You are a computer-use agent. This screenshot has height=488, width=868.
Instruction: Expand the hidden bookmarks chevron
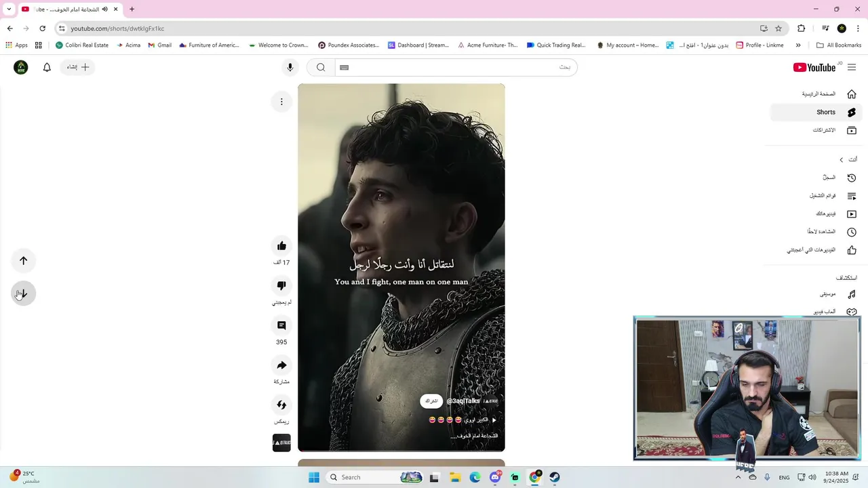798,45
